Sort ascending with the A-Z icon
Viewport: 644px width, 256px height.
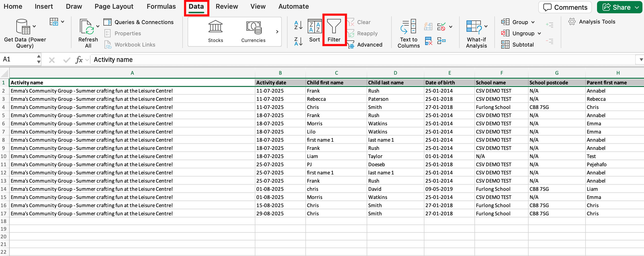tap(298, 25)
